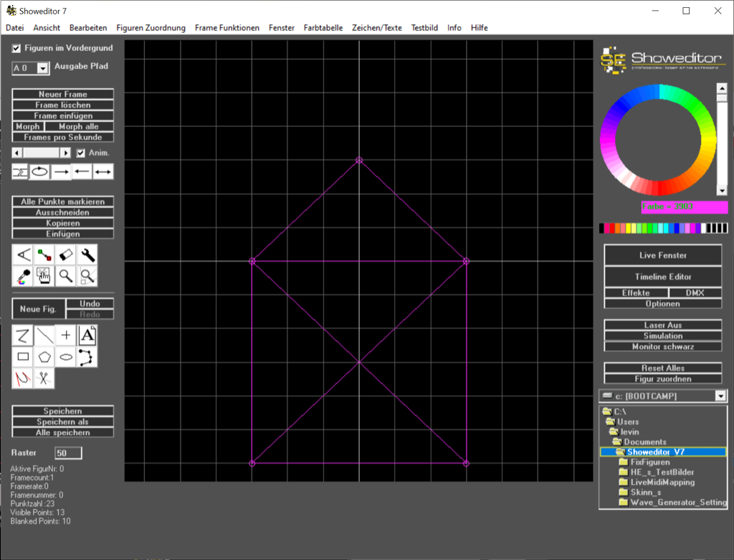
Task: Open the Ausgabe Pfad dropdown
Action: click(42, 68)
